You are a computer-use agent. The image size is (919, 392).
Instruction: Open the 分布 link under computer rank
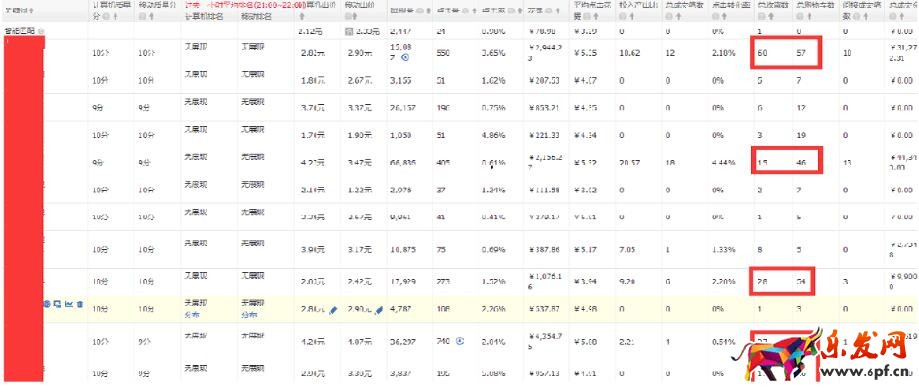tap(192, 315)
